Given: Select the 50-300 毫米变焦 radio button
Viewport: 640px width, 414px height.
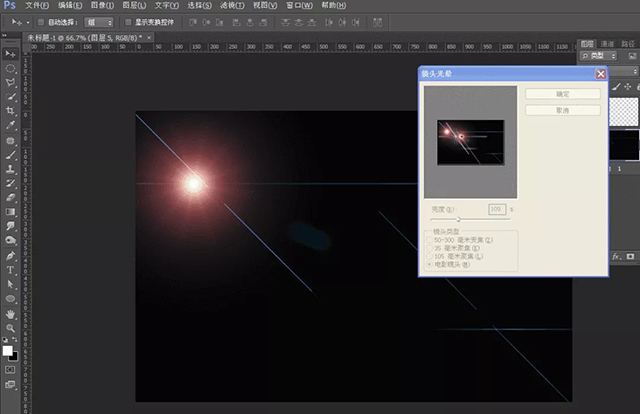Looking at the screenshot, I should (x=430, y=240).
